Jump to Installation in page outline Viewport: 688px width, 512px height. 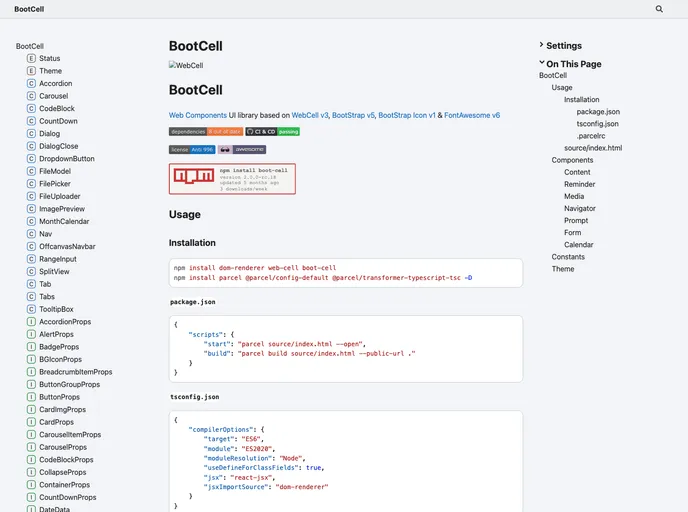pos(581,100)
